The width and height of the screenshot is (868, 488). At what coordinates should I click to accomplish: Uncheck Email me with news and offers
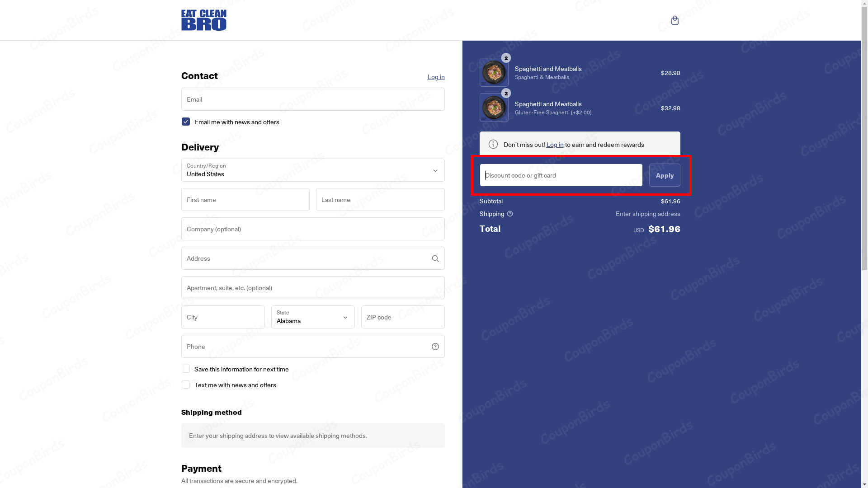click(x=186, y=122)
